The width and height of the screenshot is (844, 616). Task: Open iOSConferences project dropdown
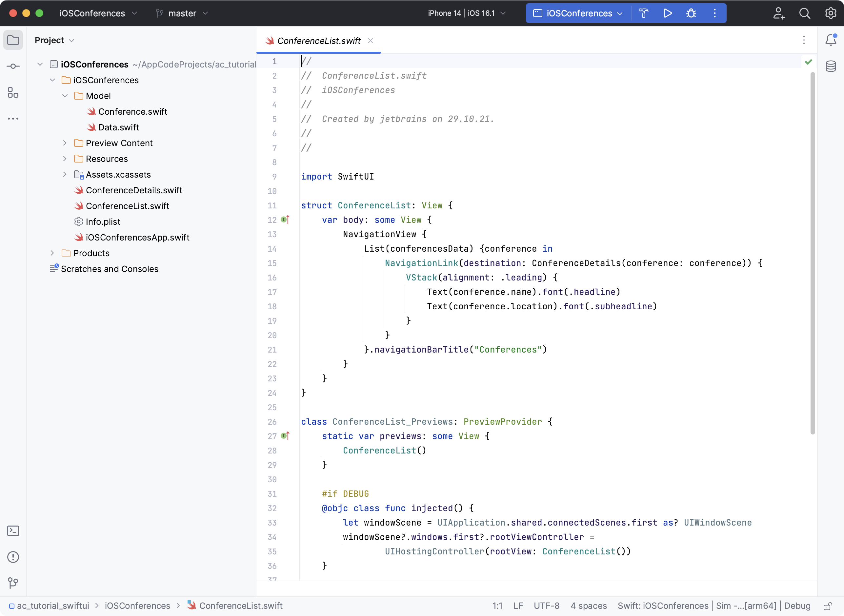pyautogui.click(x=98, y=13)
